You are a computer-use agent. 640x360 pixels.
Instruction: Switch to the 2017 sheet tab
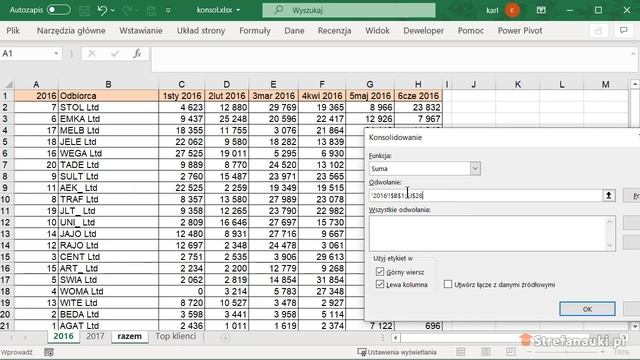tap(95, 336)
